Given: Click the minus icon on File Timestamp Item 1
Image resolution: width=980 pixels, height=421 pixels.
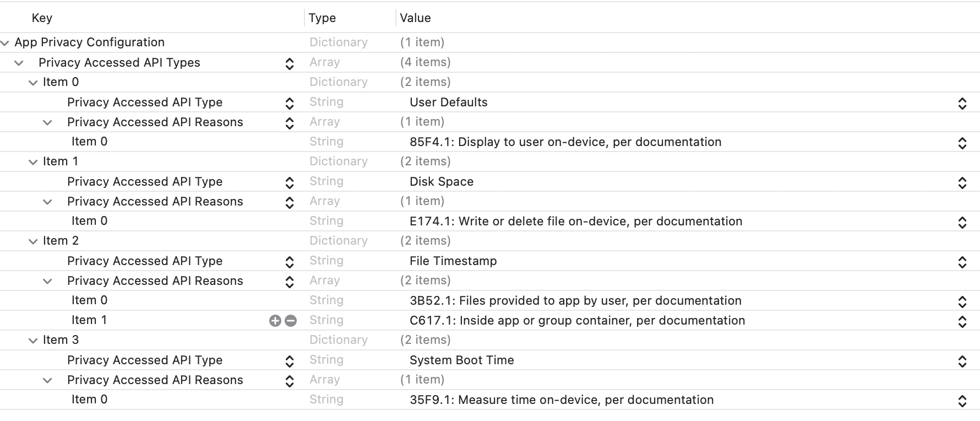Looking at the screenshot, I should point(291,321).
